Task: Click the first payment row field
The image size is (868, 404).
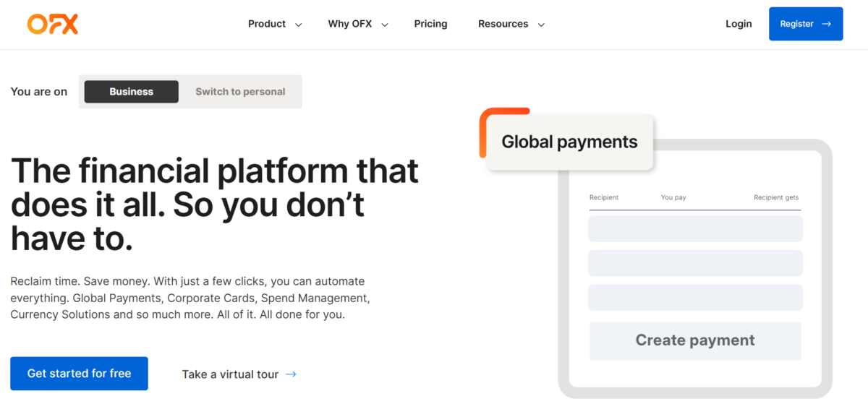Action: [x=695, y=228]
